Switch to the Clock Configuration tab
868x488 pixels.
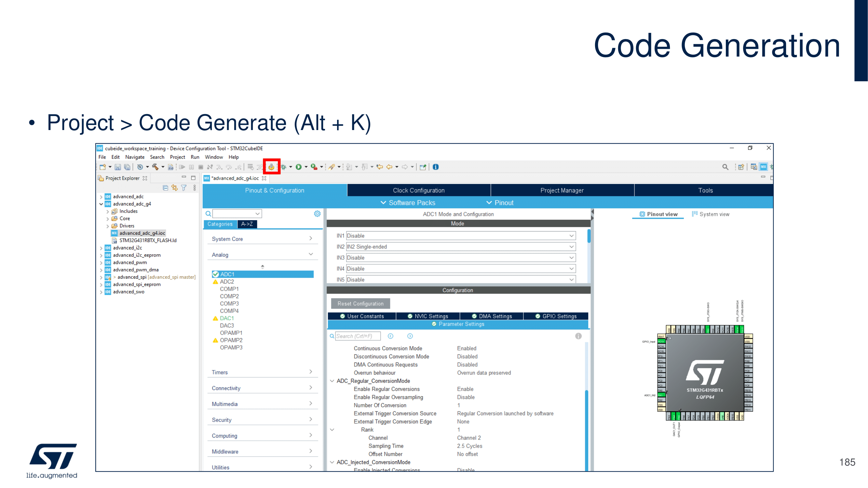[x=418, y=190]
